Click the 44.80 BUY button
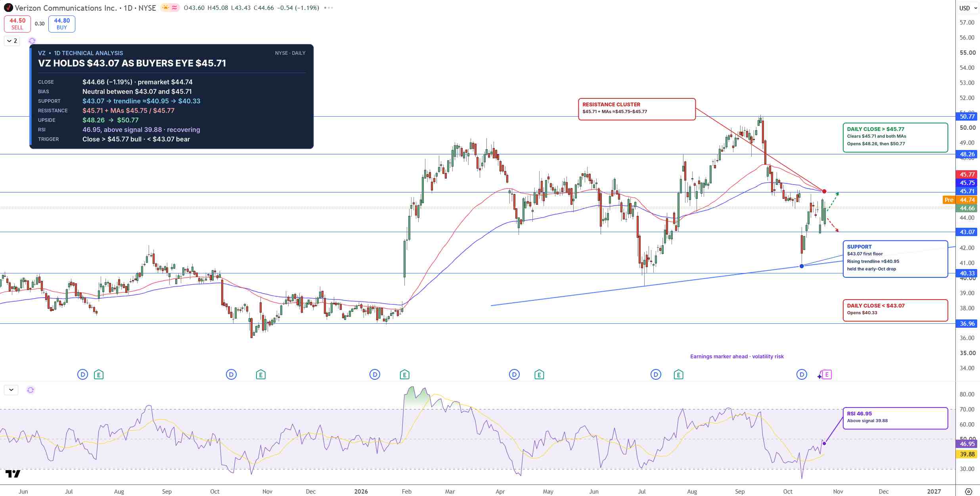The height and width of the screenshot is (496, 980). [x=62, y=24]
